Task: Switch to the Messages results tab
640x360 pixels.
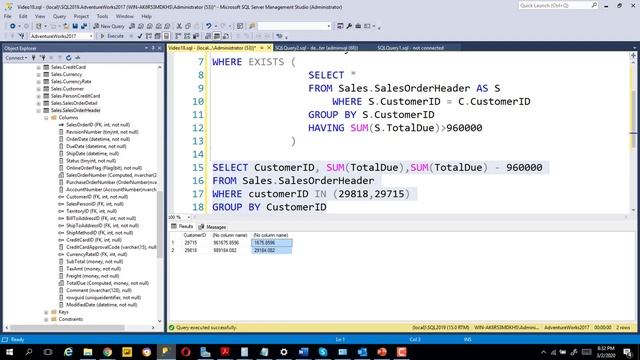Action: [212, 227]
